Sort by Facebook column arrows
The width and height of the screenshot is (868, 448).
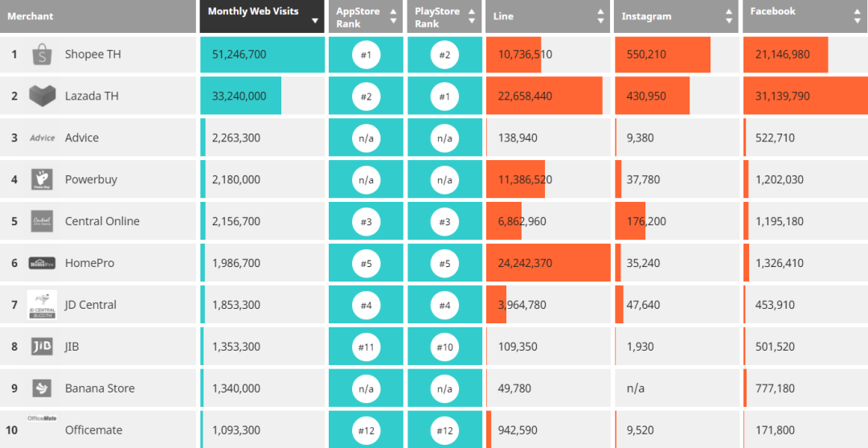tap(857, 16)
